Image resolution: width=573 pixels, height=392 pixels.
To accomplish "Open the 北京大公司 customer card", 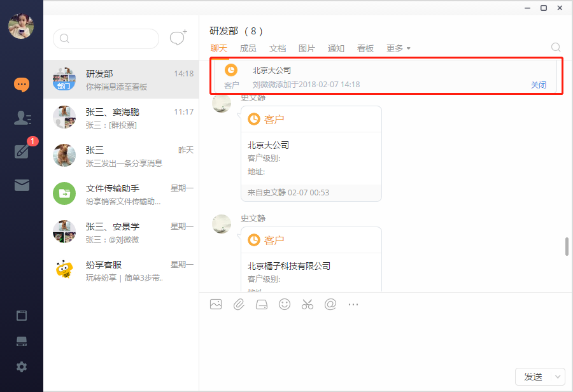I will pyautogui.click(x=311, y=154).
